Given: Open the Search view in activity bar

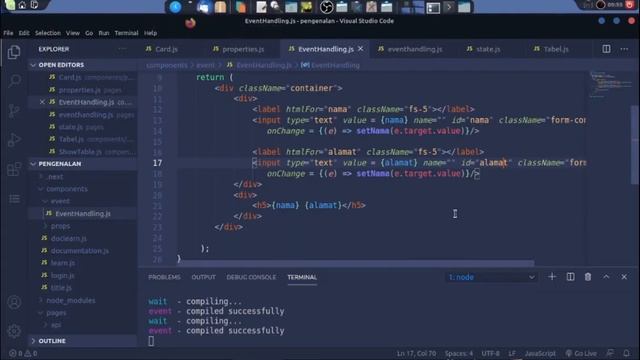Looking at the screenshot, I should (x=14, y=81).
